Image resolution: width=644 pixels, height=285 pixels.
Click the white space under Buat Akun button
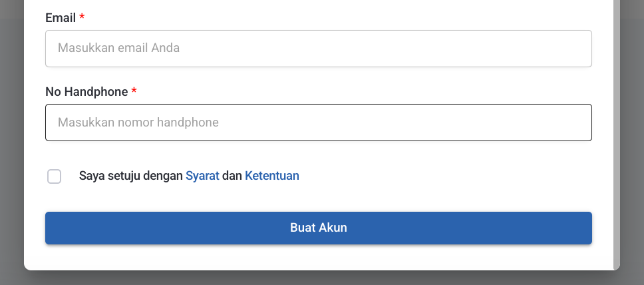tap(318, 257)
